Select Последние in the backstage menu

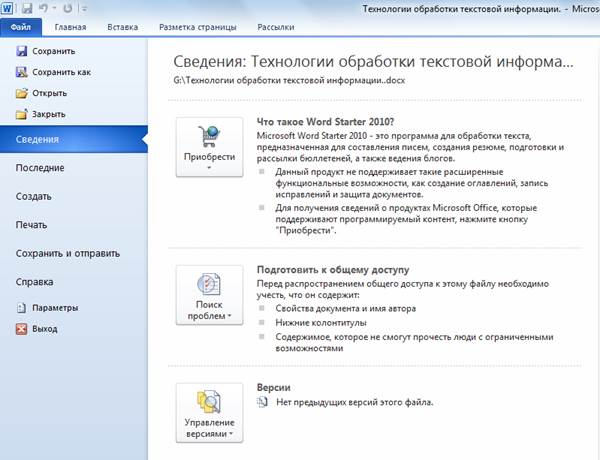[40, 168]
